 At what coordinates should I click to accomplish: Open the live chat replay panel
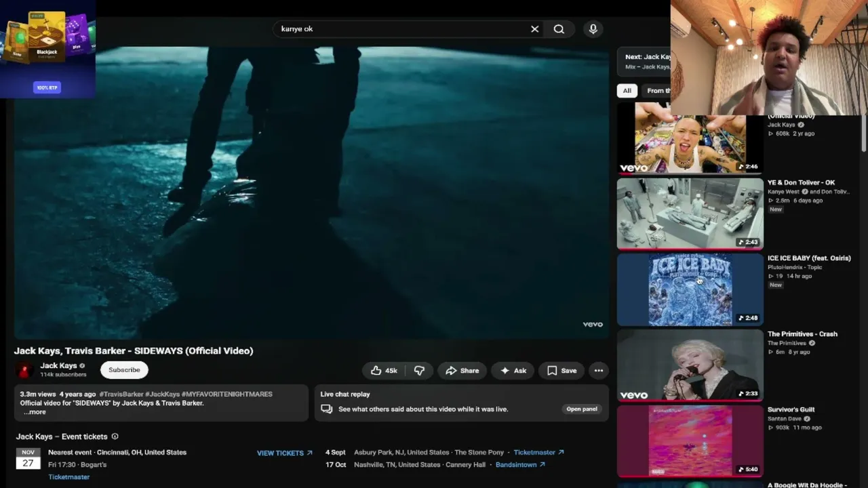click(582, 409)
